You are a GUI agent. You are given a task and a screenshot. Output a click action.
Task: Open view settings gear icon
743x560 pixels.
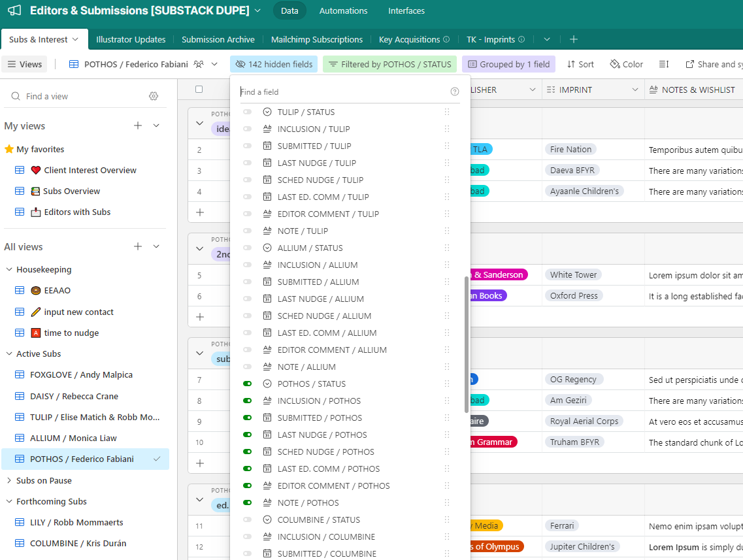[154, 96]
